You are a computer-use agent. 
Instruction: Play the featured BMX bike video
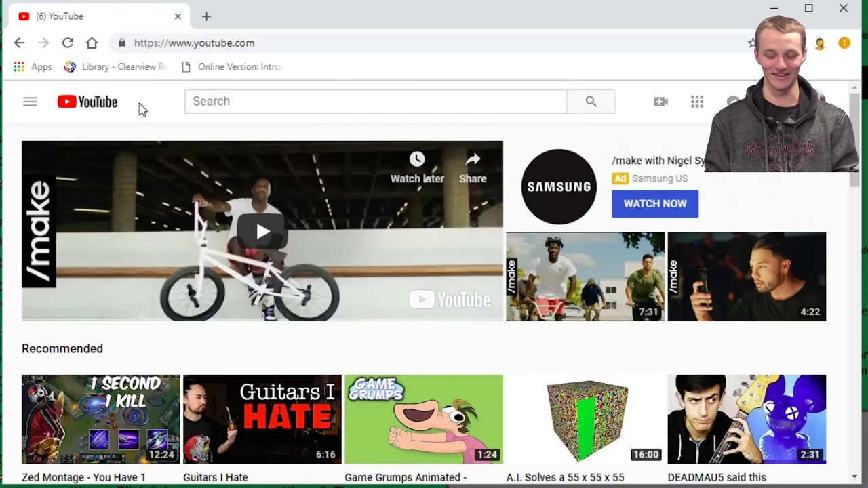point(262,231)
